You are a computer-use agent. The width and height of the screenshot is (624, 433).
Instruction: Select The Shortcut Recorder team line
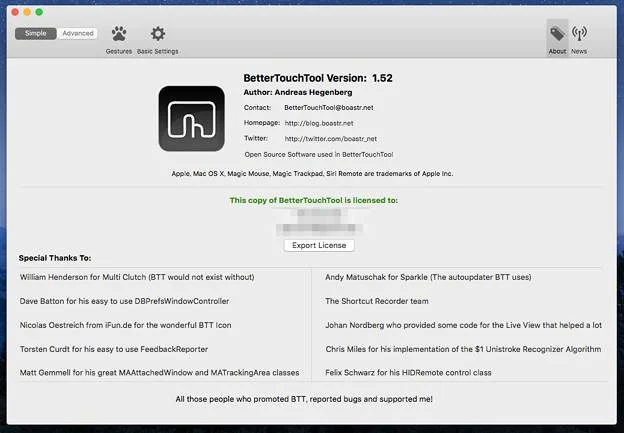pyautogui.click(x=377, y=301)
